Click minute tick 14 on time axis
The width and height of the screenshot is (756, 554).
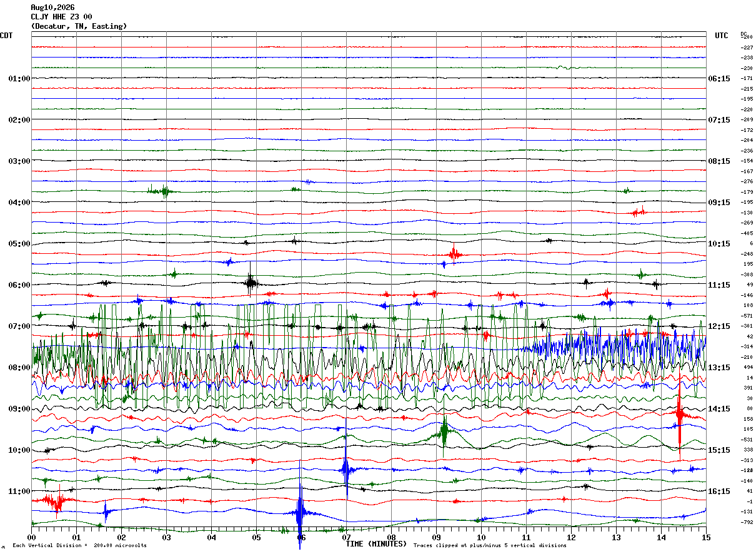pos(661,537)
